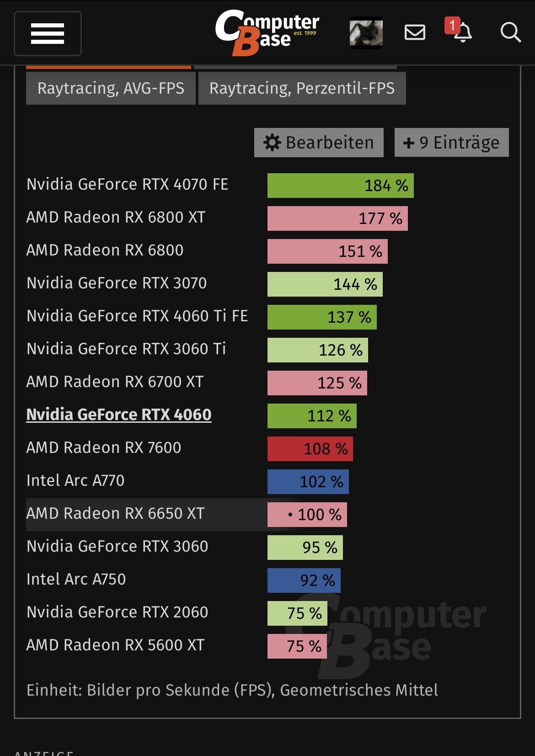Click the RX 7600 red 108 % bar
This screenshot has height=756, width=535.
pos(310,449)
